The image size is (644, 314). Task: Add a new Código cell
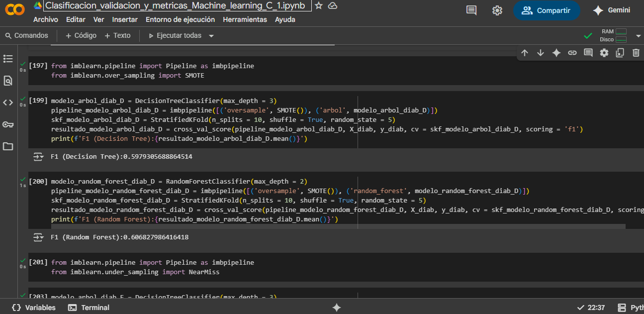pyautogui.click(x=81, y=35)
